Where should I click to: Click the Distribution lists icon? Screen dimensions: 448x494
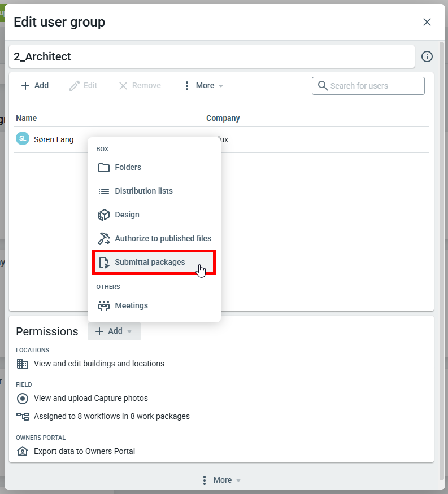[x=103, y=191]
